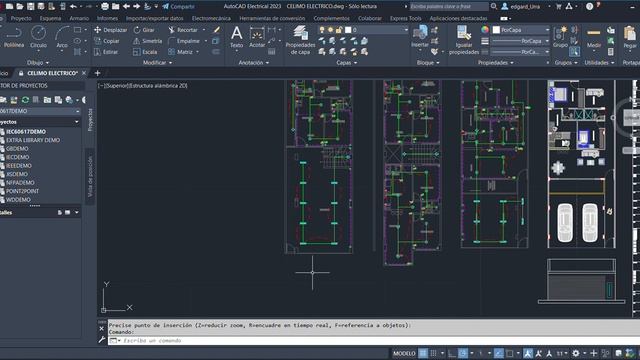
Task: Click the Girar rotate tool
Action: (x=144, y=30)
